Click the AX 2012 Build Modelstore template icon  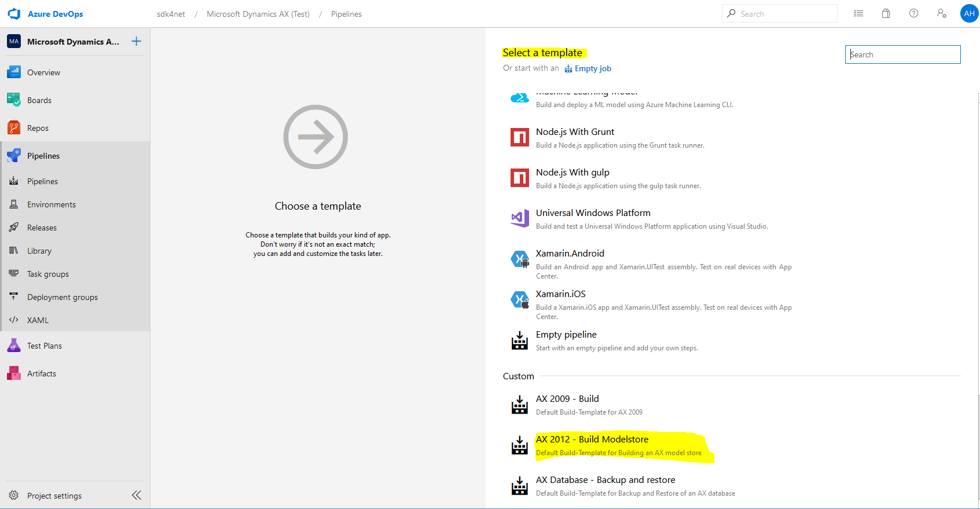coord(520,445)
